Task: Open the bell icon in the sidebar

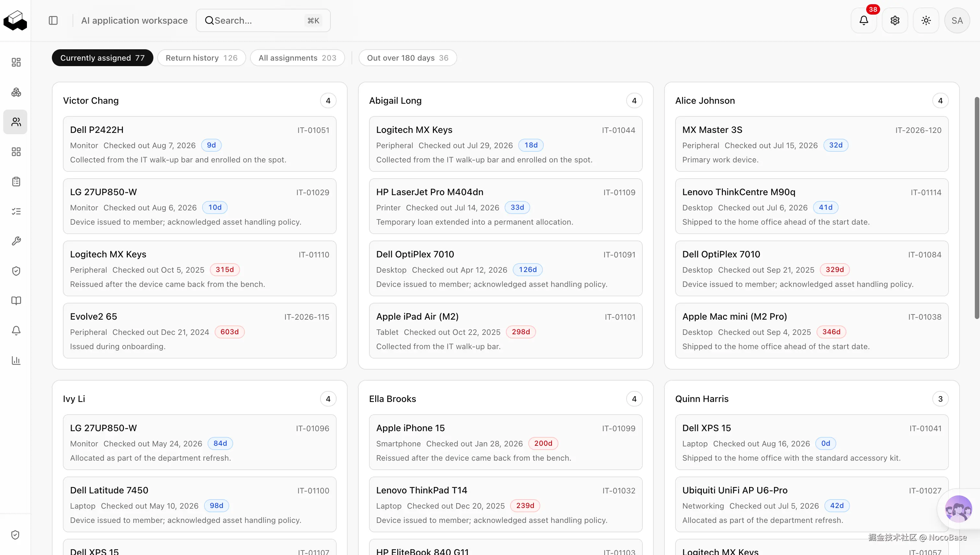Action: click(x=16, y=330)
